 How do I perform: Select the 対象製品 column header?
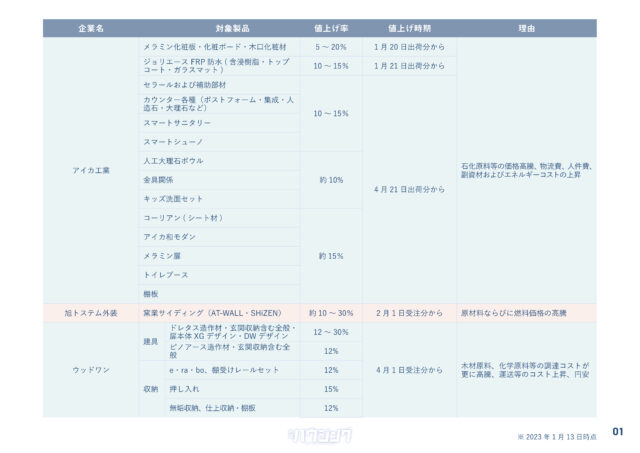(219, 27)
